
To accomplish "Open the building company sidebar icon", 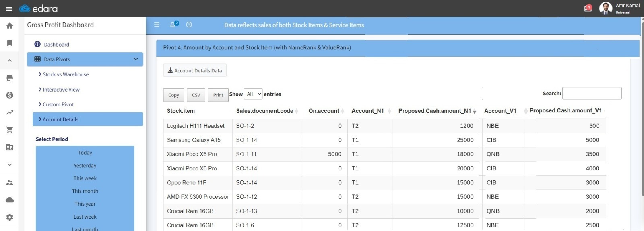I will 10,147.
